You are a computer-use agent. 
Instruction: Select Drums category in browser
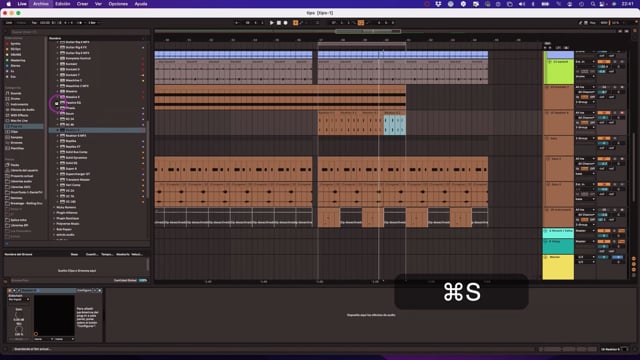16,99
